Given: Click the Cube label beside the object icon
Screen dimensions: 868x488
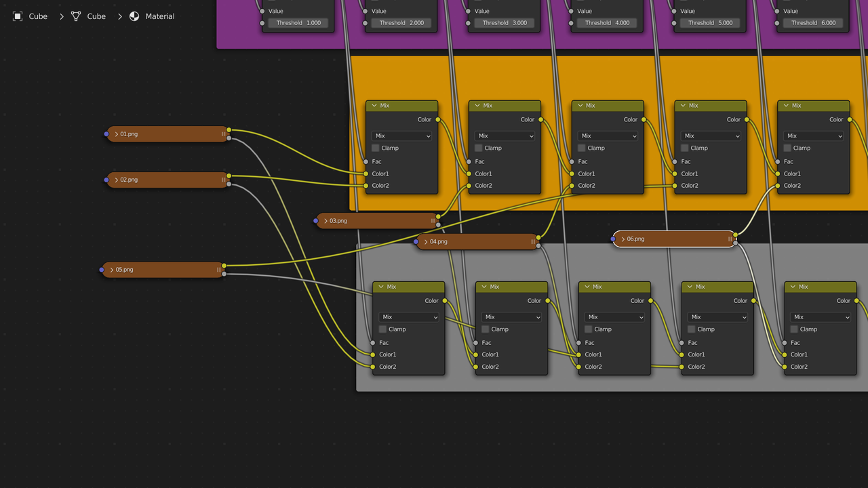Looking at the screenshot, I should (x=38, y=16).
